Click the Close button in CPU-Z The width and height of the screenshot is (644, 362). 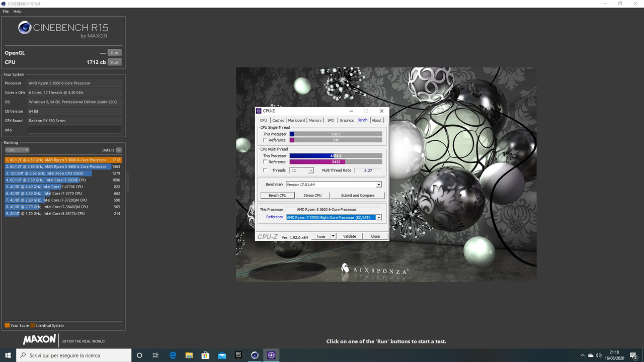tap(375, 236)
